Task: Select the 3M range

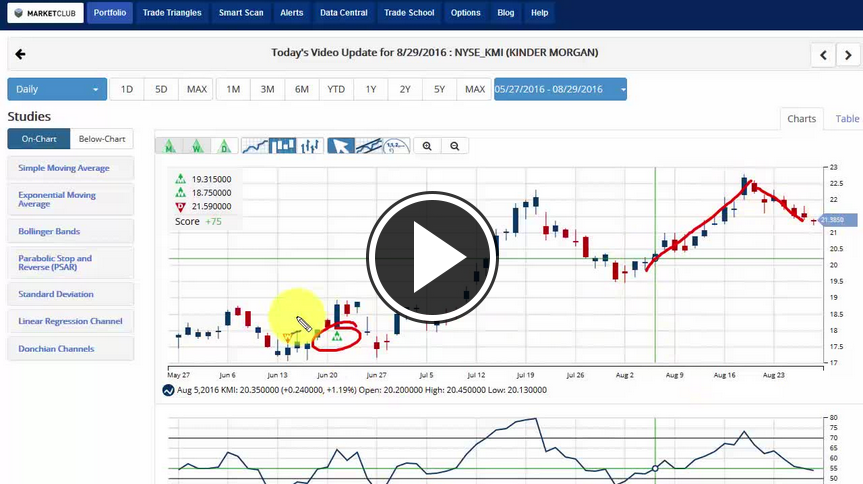Action: click(x=267, y=89)
